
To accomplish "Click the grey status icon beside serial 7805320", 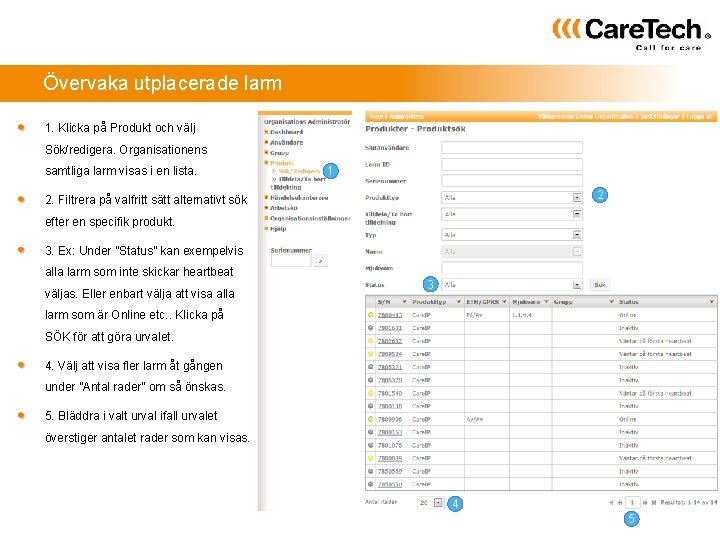I will tap(371, 380).
